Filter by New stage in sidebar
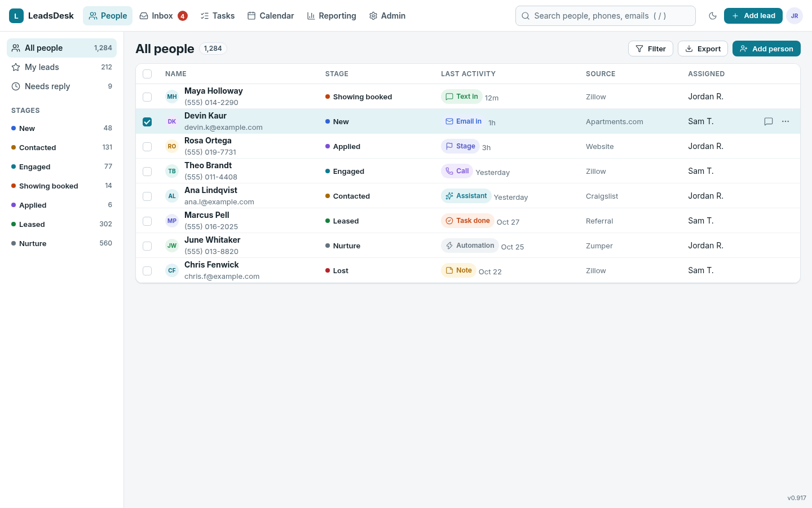Viewport: 812px width, 508px height. coord(62,128)
